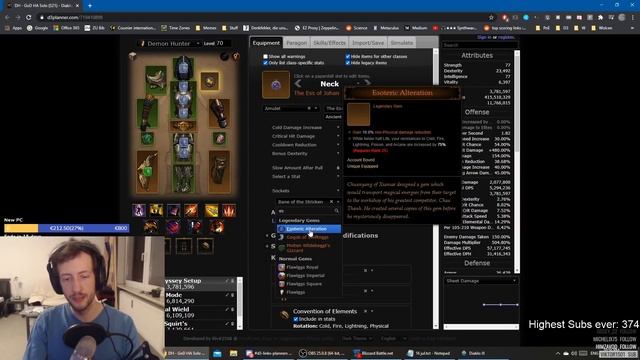
Task: Switch to the Import/Save tab
Action: [368, 43]
